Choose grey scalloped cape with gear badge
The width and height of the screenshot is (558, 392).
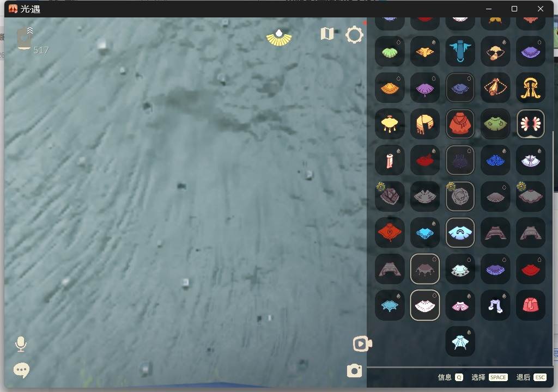(x=530, y=197)
